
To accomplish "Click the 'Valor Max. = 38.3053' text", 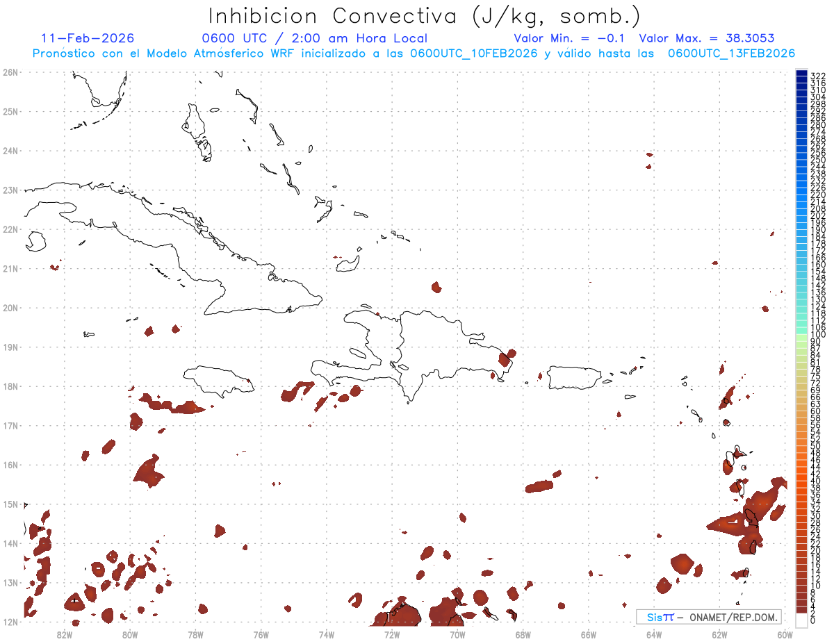I will point(706,38).
